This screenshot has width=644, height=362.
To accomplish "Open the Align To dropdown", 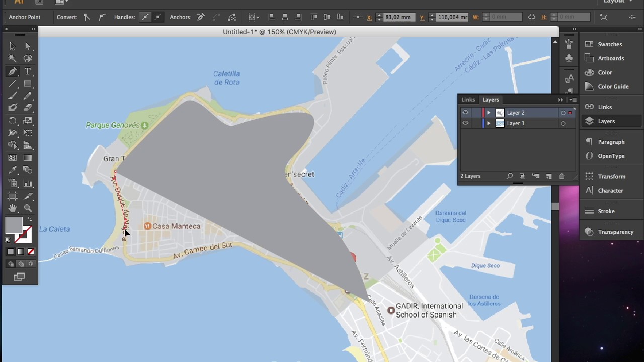I will pos(254,17).
